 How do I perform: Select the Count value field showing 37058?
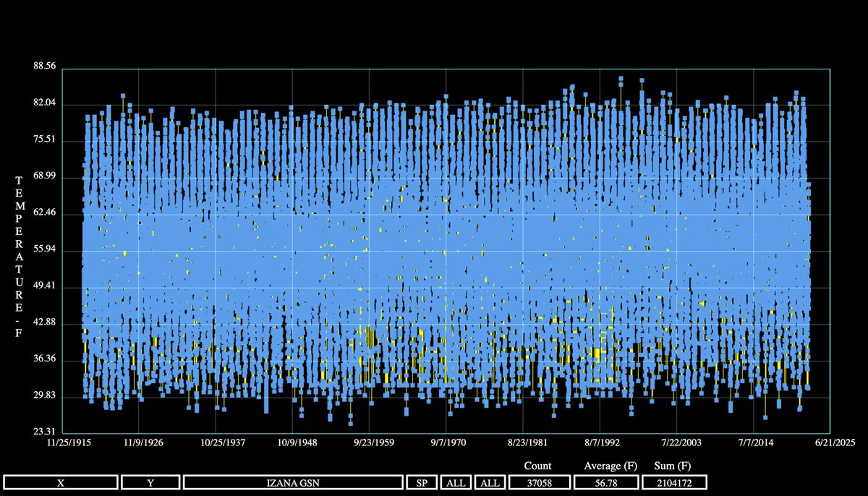pyautogui.click(x=538, y=482)
